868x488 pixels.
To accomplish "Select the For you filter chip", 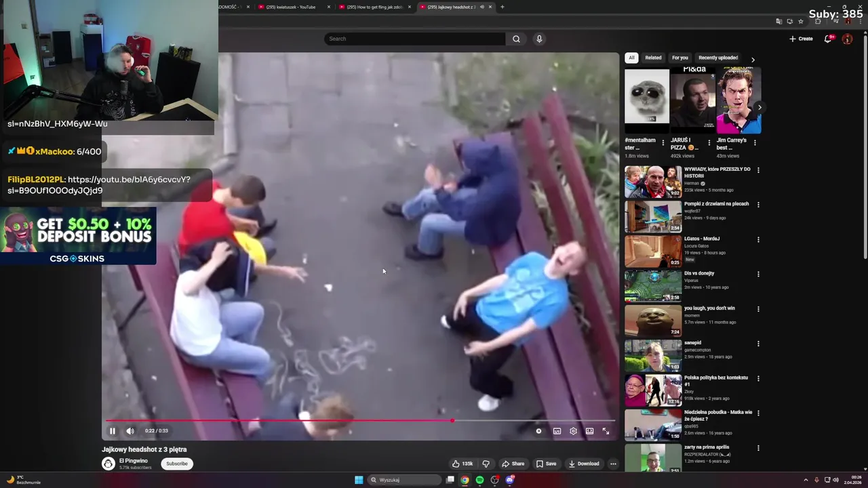I will coord(679,58).
